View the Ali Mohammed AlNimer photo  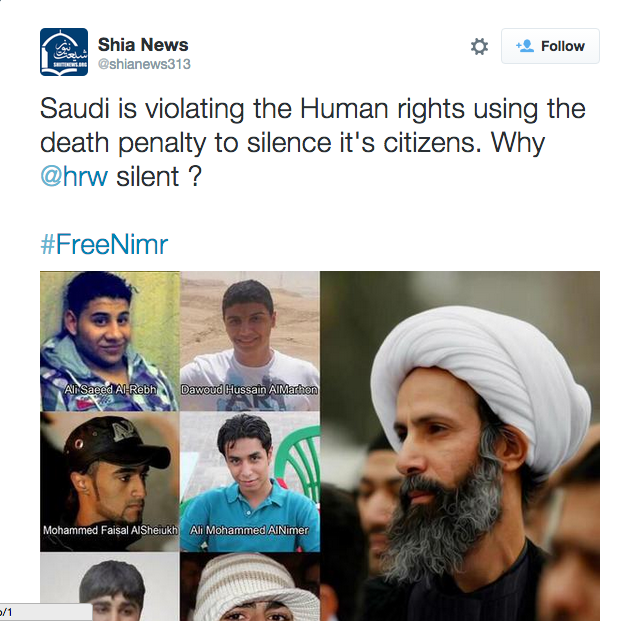coord(250,481)
